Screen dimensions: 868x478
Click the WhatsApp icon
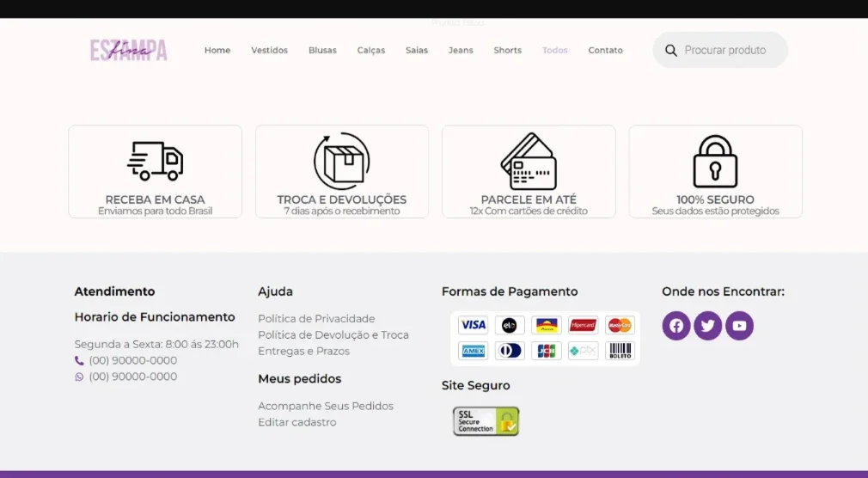click(79, 377)
